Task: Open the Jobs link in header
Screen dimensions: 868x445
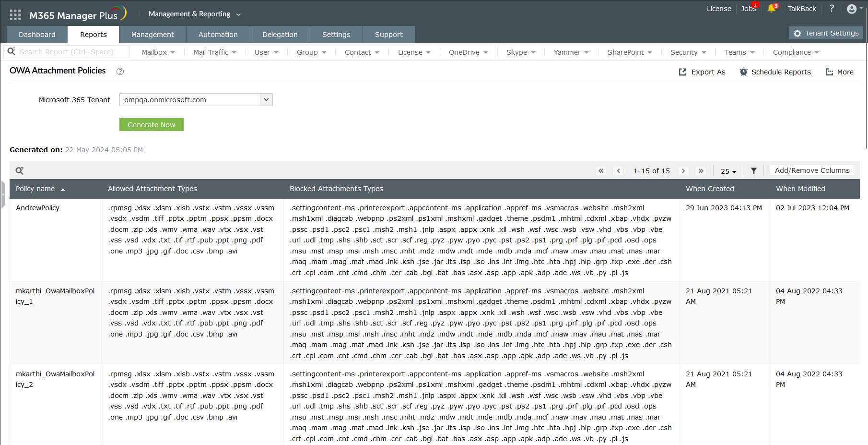Action: coord(749,9)
